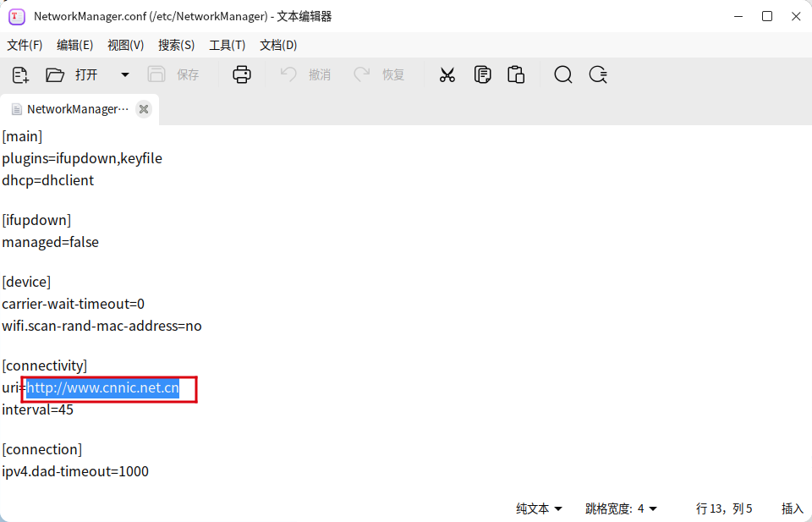This screenshot has height=522, width=812.
Task: Click the print icon
Action: tap(242, 74)
